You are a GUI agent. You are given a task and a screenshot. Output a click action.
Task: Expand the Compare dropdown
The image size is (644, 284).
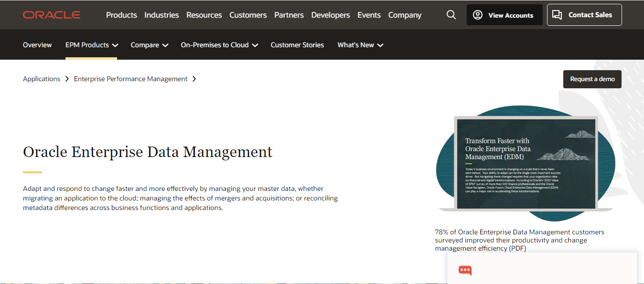[x=149, y=45]
